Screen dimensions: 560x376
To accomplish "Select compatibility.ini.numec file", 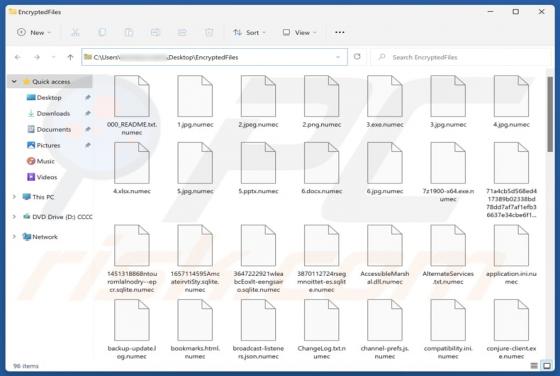I will point(448,329).
